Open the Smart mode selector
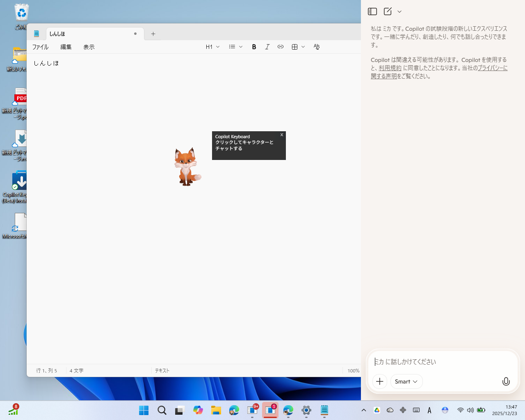 point(406,381)
